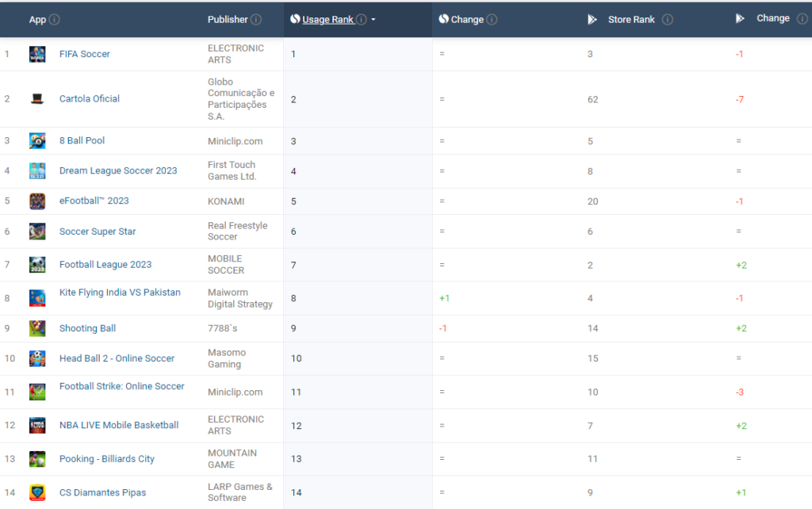This screenshot has height=509, width=812.
Task: Select the Football League 2023 link
Action: (x=105, y=265)
